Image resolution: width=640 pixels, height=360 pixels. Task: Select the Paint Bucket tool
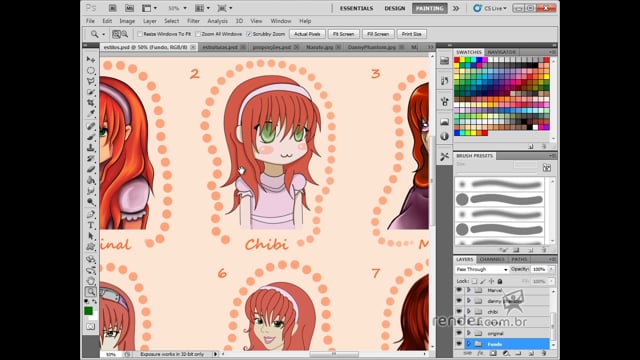tap(91, 180)
